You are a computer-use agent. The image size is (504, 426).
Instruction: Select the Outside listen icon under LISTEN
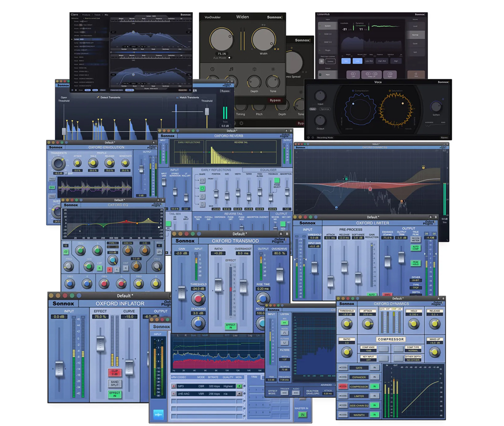(285, 343)
